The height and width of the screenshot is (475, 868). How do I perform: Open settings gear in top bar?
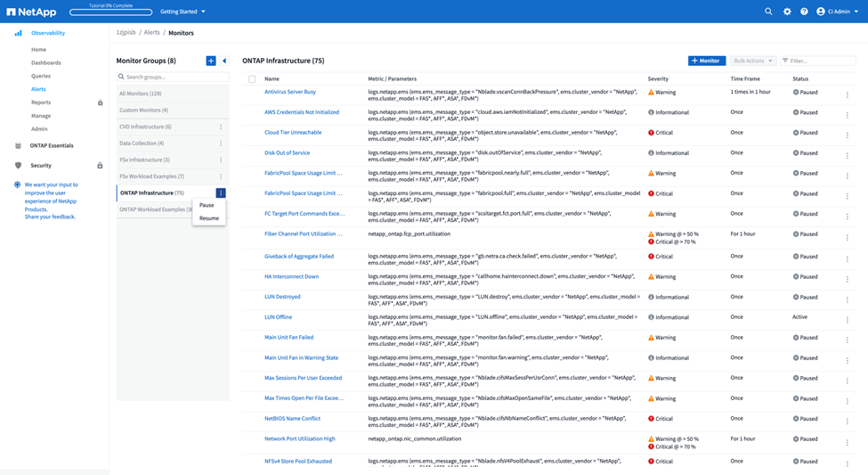pyautogui.click(x=787, y=11)
